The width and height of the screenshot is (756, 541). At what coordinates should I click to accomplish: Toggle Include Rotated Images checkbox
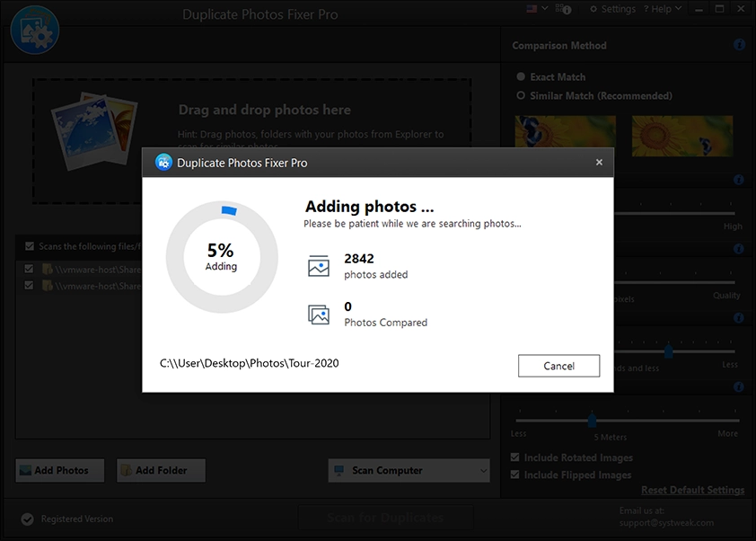(515, 457)
